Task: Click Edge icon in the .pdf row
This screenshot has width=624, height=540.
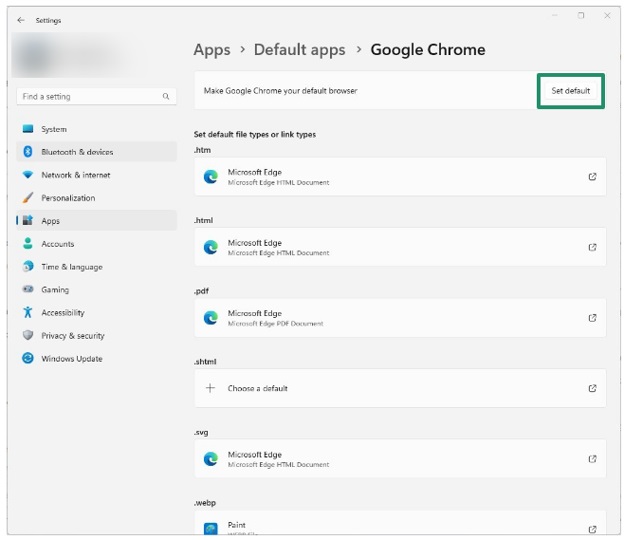Action: pos(211,318)
